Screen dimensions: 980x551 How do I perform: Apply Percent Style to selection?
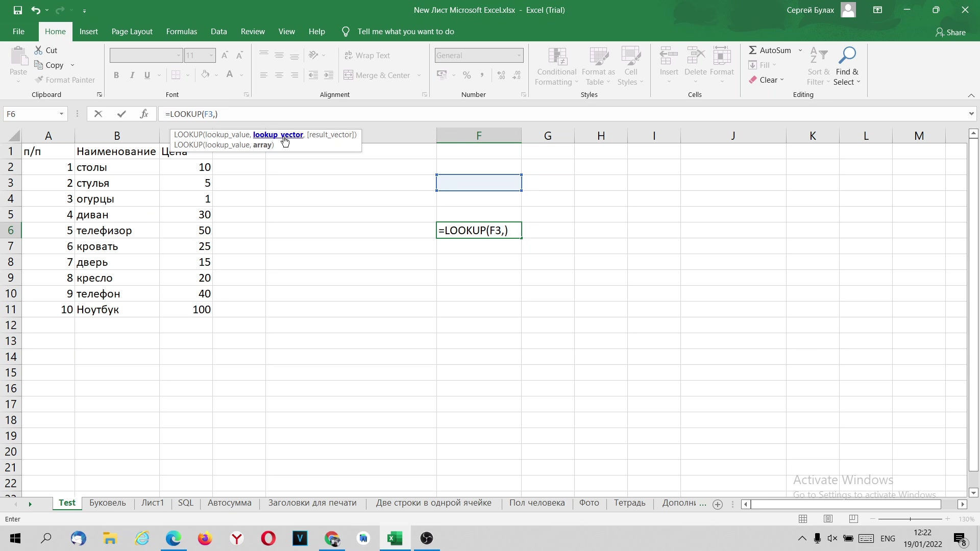(x=467, y=75)
